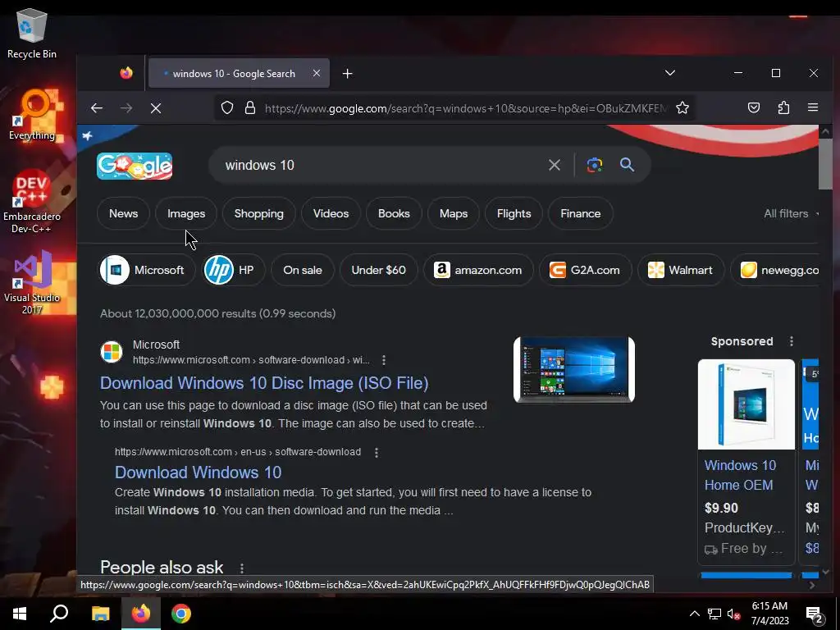Apply the 'Under $60' filter chip
Viewport: 840px width, 630px height.
pyautogui.click(x=378, y=270)
